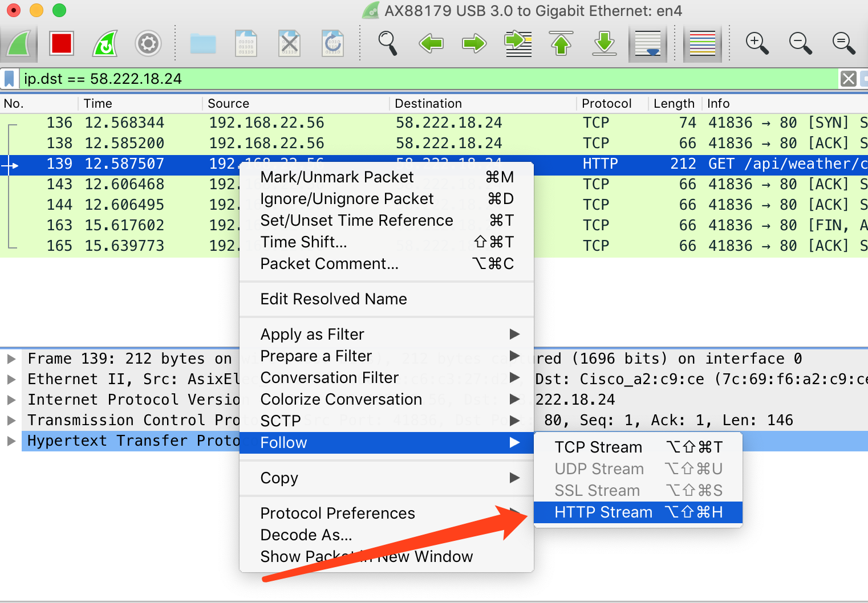Expand Hypertext Transfer Protocol details

[11, 441]
